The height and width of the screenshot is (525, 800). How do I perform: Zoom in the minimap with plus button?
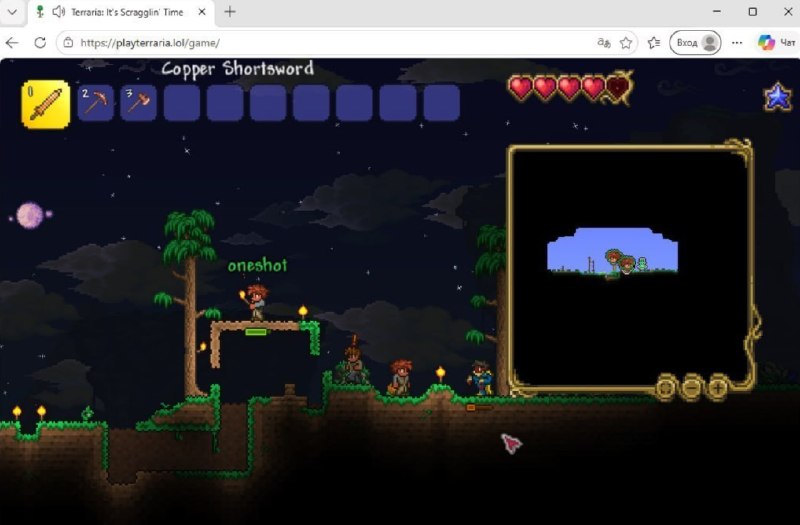717,388
